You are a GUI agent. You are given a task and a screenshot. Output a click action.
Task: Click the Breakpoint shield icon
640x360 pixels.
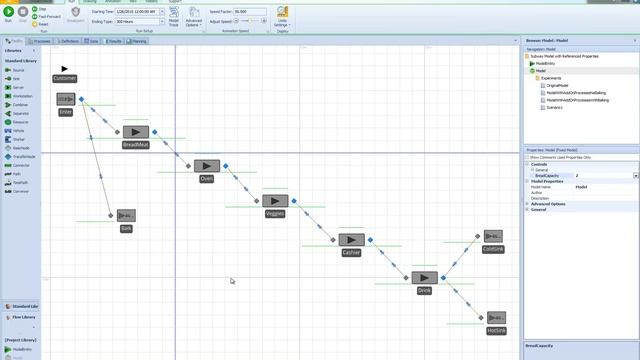pyautogui.click(x=76, y=12)
